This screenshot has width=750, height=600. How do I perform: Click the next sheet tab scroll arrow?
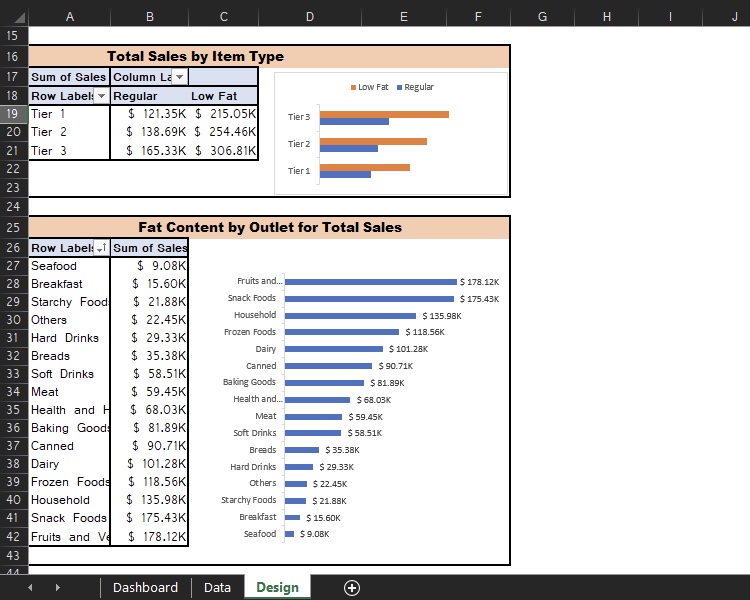tap(57, 588)
